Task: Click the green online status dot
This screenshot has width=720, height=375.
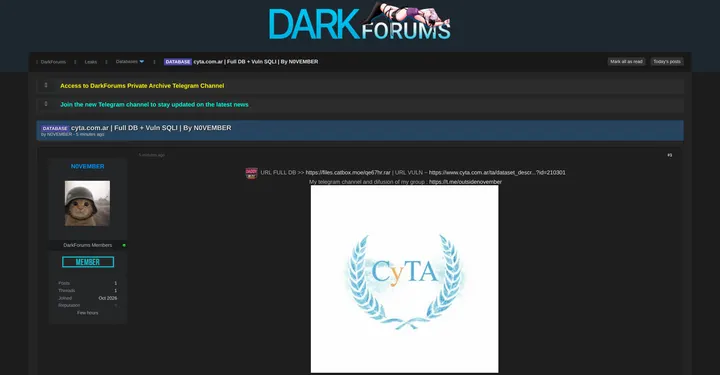Action: coord(124,245)
